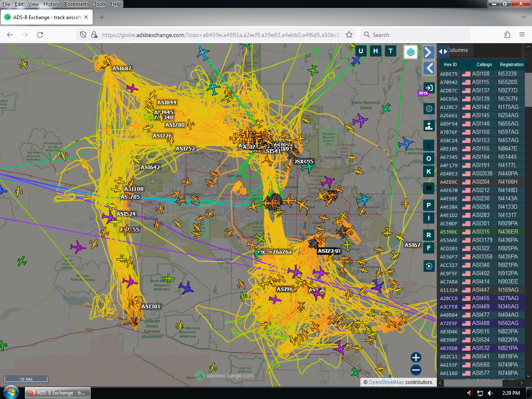Open site security padlock icon
532x399 pixels.
[x=94, y=35]
